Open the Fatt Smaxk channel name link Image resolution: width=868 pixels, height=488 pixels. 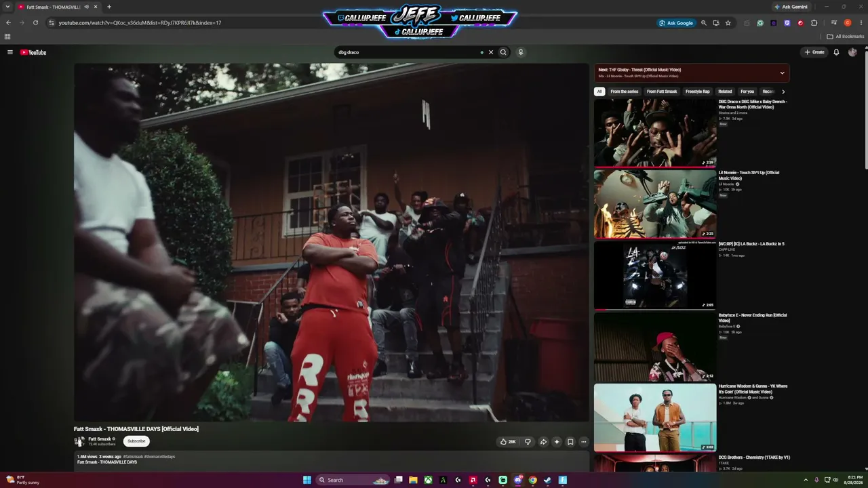(100, 439)
